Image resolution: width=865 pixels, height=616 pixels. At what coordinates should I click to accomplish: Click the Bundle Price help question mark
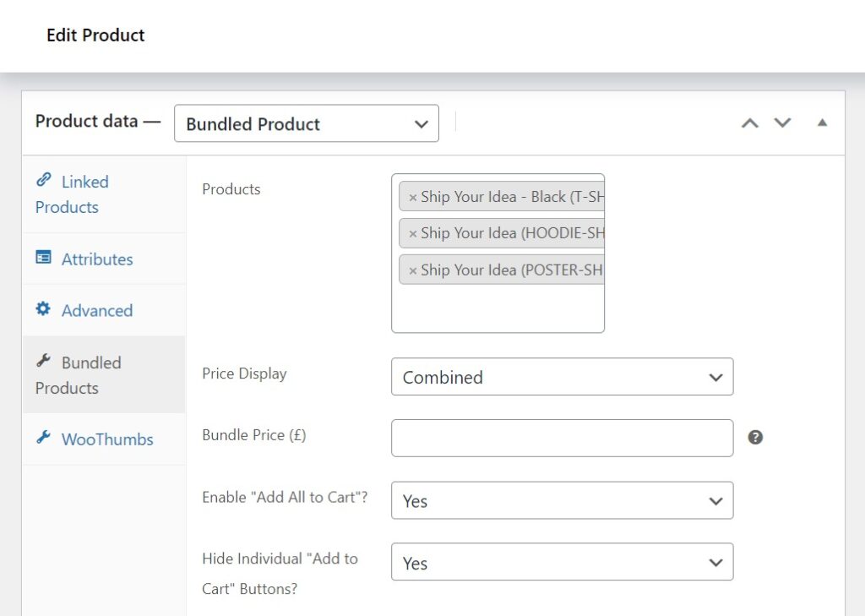tap(756, 437)
